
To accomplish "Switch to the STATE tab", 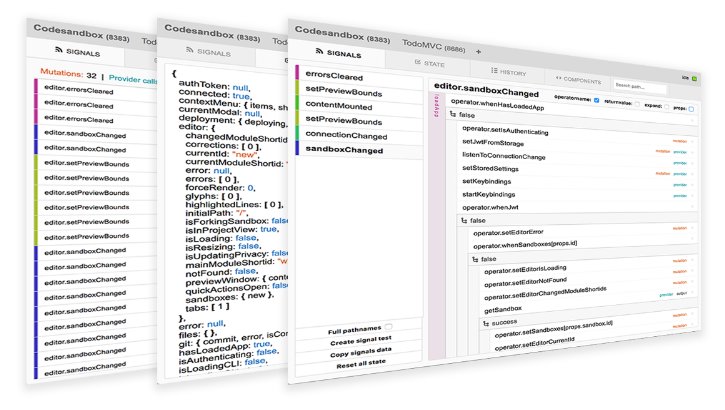I will (x=430, y=64).
